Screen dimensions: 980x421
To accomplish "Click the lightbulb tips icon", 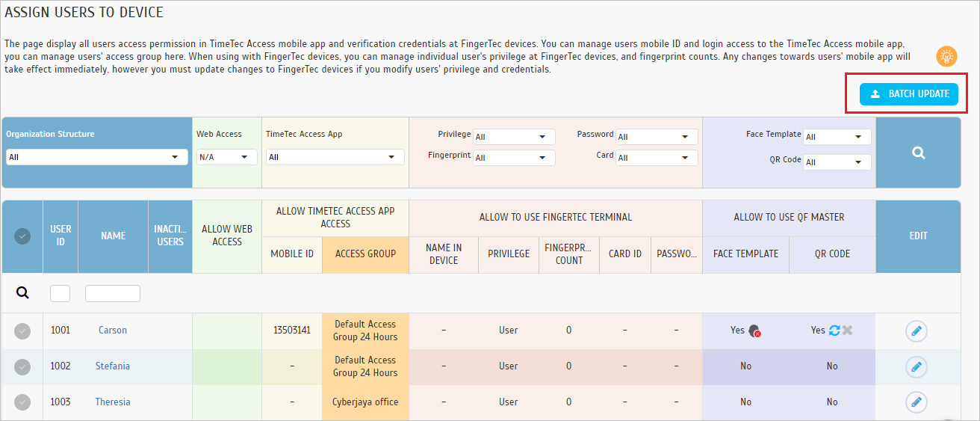I will (947, 56).
